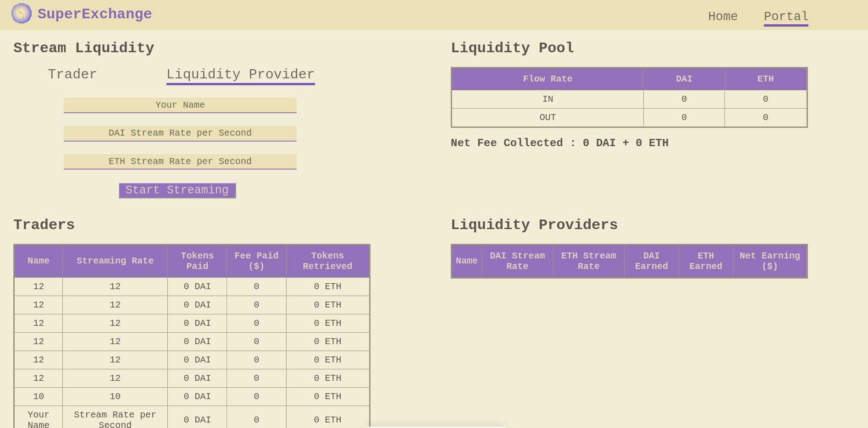Switch to the Trader tab

pos(72,74)
